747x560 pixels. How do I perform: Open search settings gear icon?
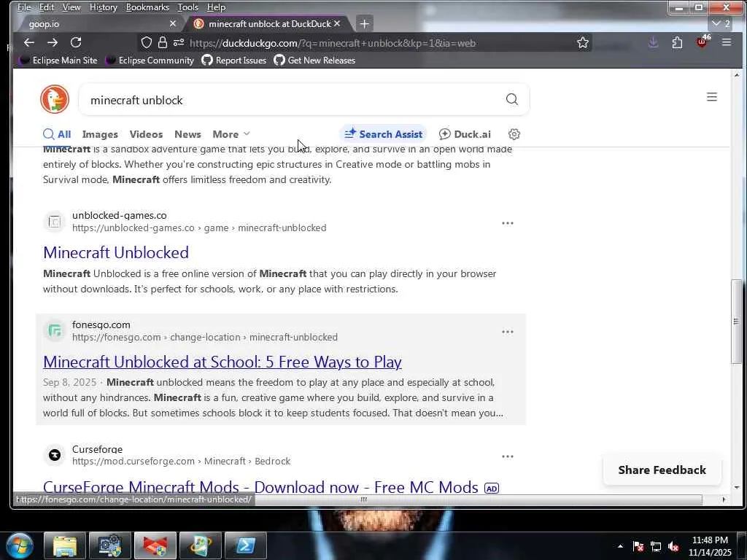pos(514,134)
